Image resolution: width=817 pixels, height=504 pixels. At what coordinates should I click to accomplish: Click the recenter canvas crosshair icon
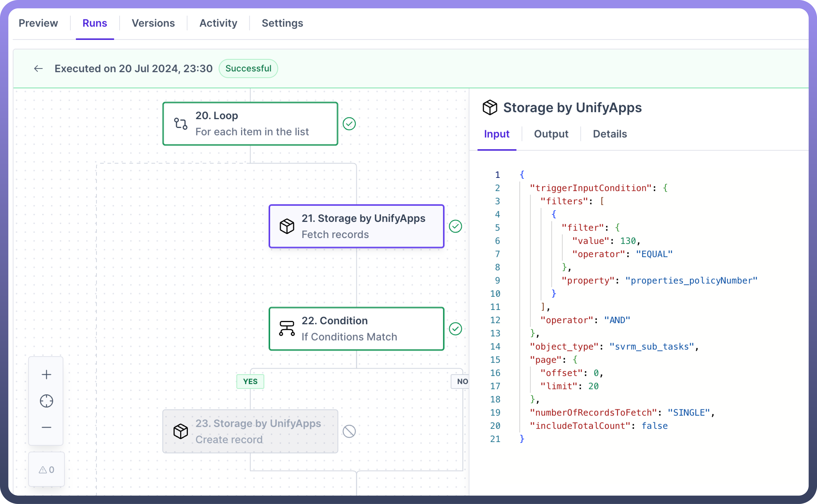(46, 401)
